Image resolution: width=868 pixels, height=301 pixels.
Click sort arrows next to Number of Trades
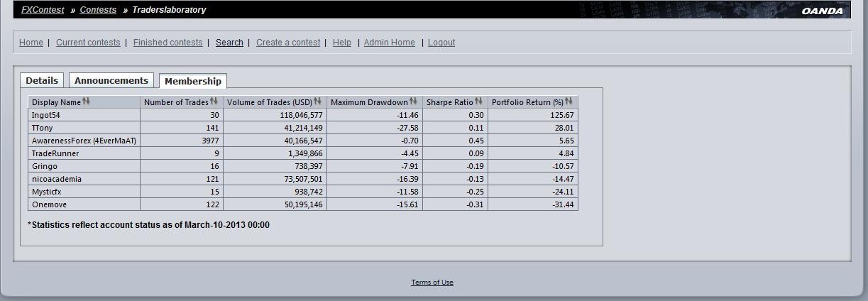(x=214, y=102)
